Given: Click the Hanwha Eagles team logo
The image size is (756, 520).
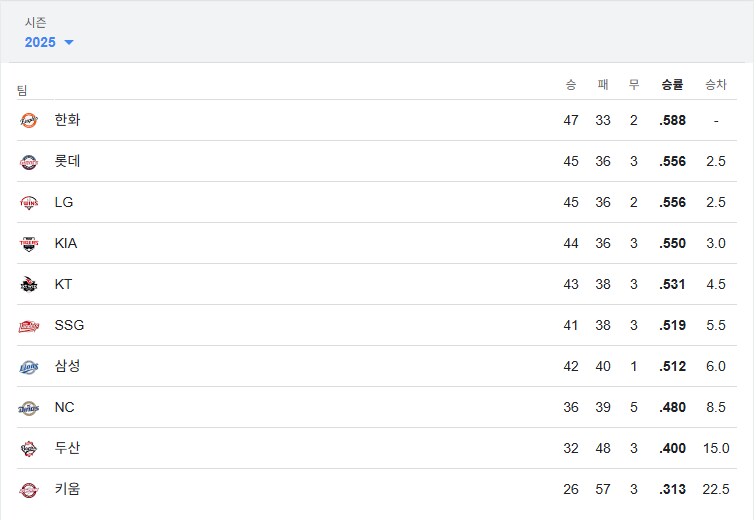Looking at the screenshot, I should [29, 120].
